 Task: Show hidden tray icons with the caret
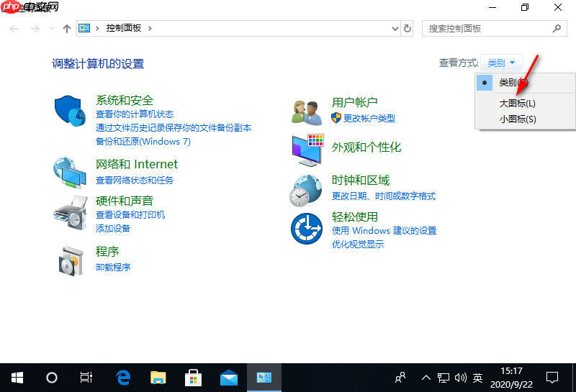pyautogui.click(x=426, y=378)
